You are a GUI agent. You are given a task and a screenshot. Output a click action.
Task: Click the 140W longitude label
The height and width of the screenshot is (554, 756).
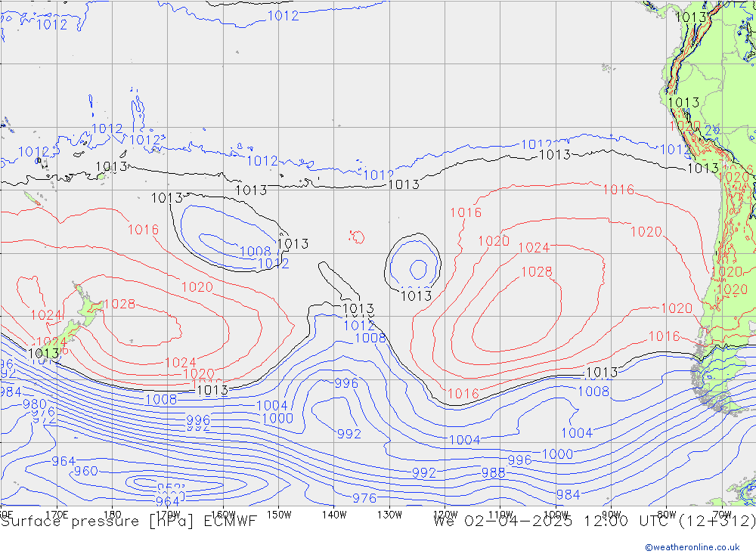[x=334, y=515]
